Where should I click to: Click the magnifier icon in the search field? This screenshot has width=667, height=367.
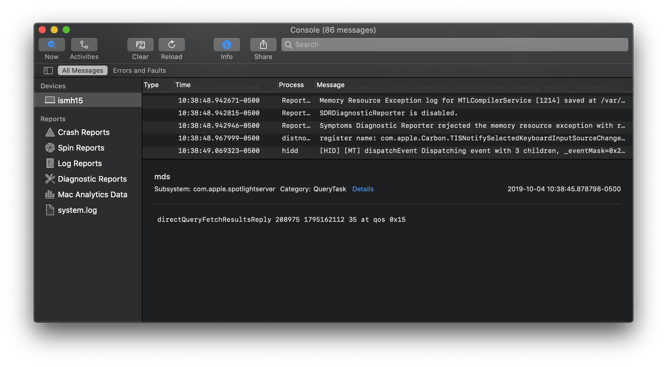288,45
